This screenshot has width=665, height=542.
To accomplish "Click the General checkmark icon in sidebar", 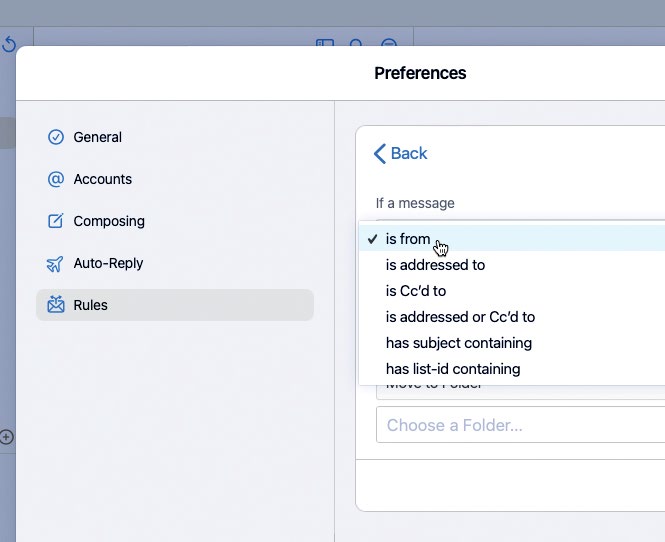I will click(56, 137).
